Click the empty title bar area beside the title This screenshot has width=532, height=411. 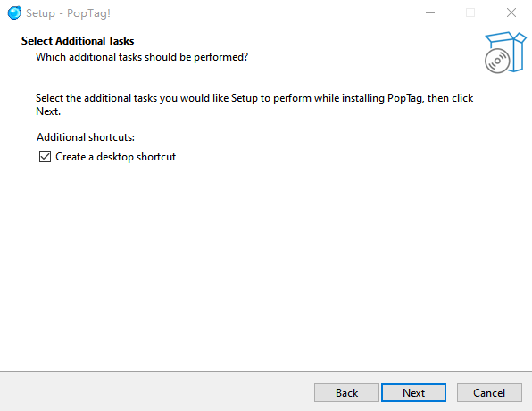pyautogui.click(x=264, y=12)
